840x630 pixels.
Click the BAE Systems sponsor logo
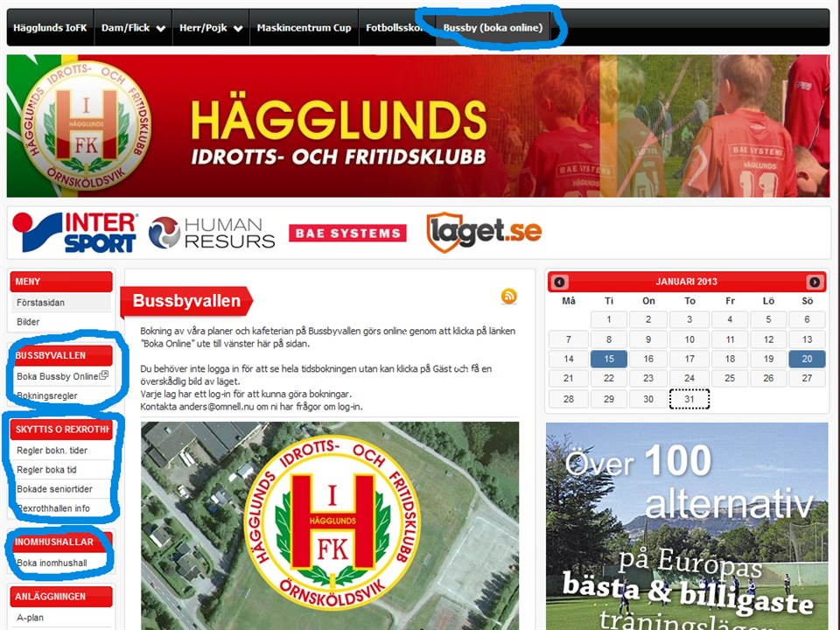pos(347,234)
